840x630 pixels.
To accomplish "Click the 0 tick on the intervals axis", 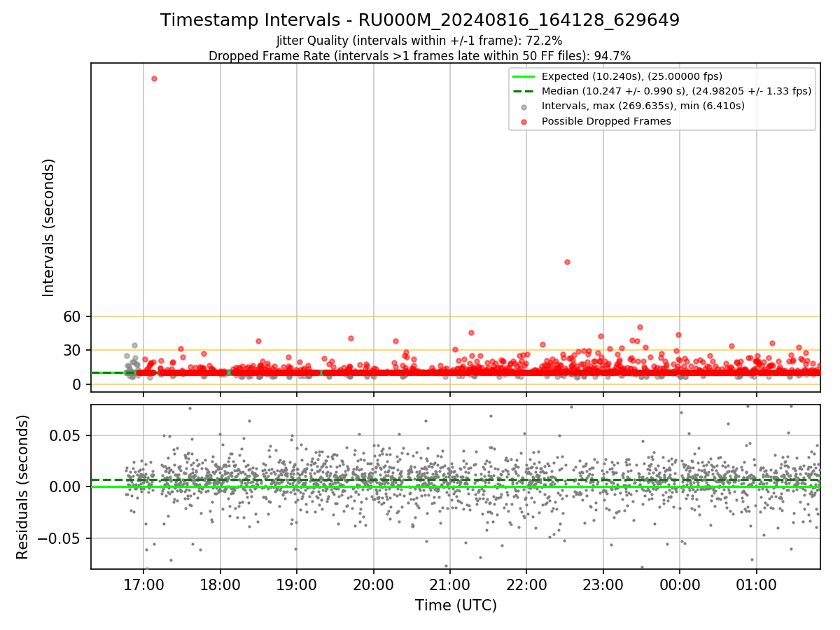I will (78, 384).
